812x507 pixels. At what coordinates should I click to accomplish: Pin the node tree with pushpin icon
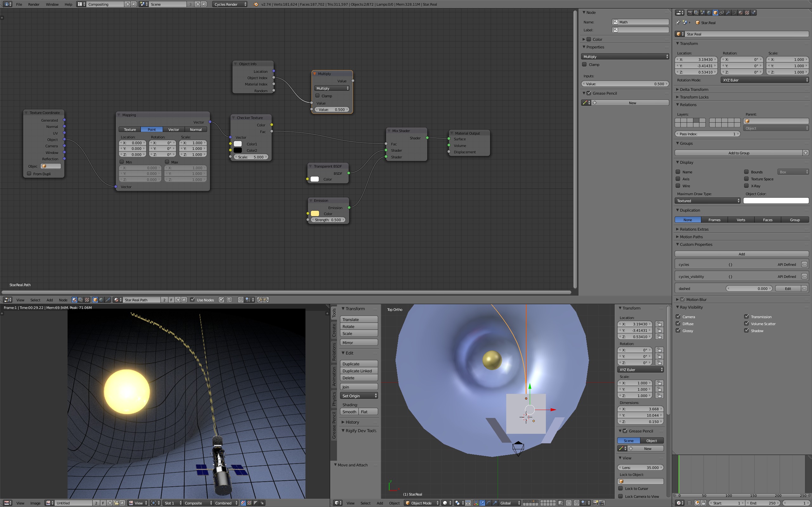pos(221,300)
